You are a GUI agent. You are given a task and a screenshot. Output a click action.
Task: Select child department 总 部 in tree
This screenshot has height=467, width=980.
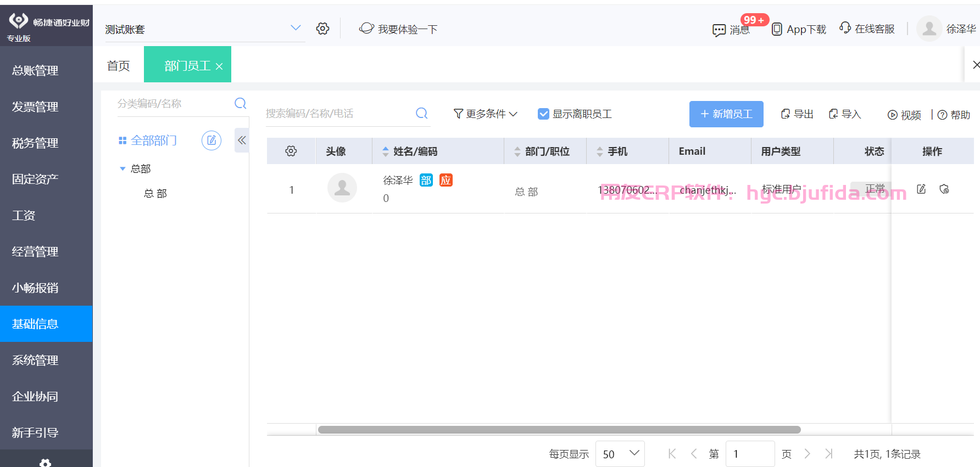pos(155,193)
